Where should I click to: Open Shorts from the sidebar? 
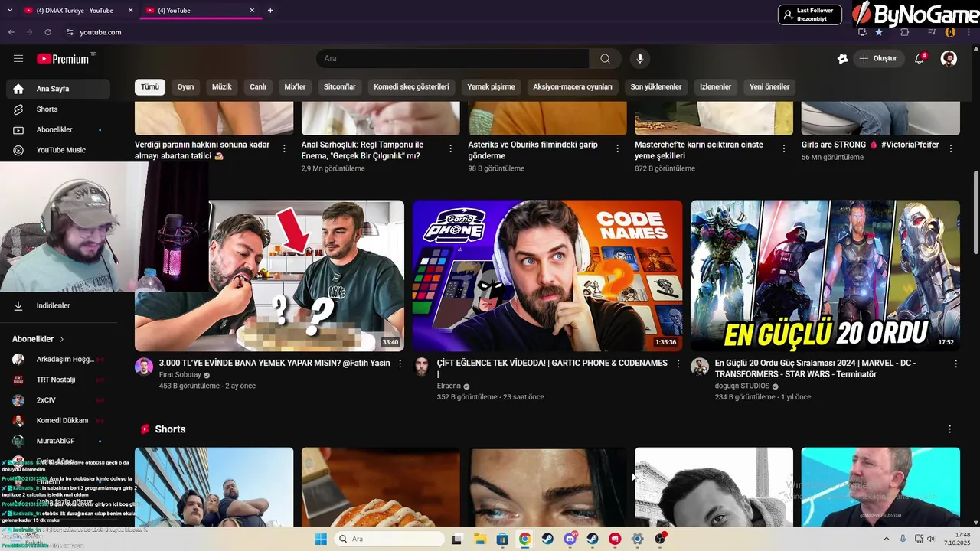tap(57, 109)
